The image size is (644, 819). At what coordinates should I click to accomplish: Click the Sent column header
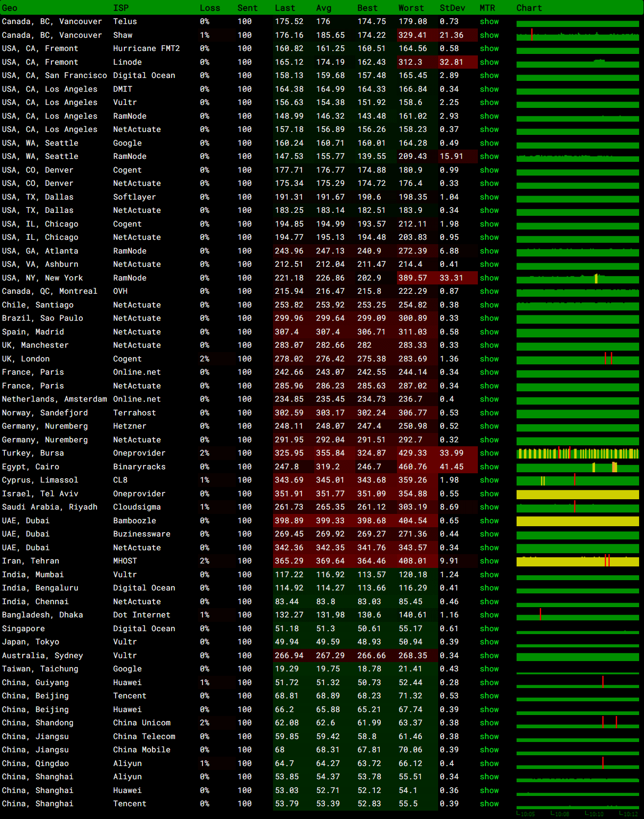point(248,8)
